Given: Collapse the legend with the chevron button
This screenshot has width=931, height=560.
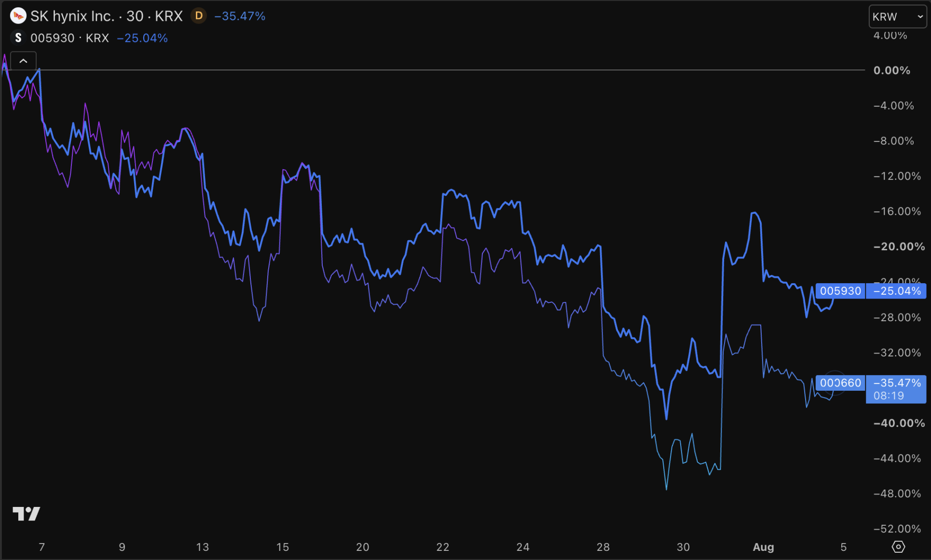Looking at the screenshot, I should click(x=23, y=61).
